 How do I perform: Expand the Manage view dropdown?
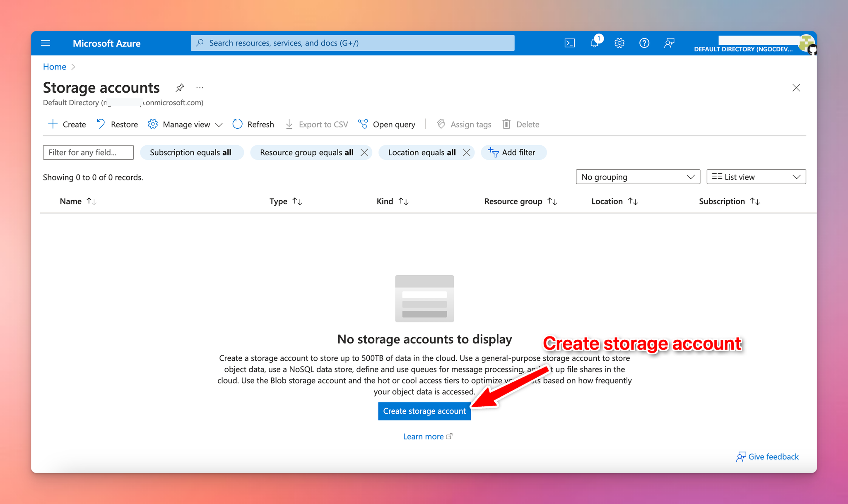pyautogui.click(x=185, y=124)
